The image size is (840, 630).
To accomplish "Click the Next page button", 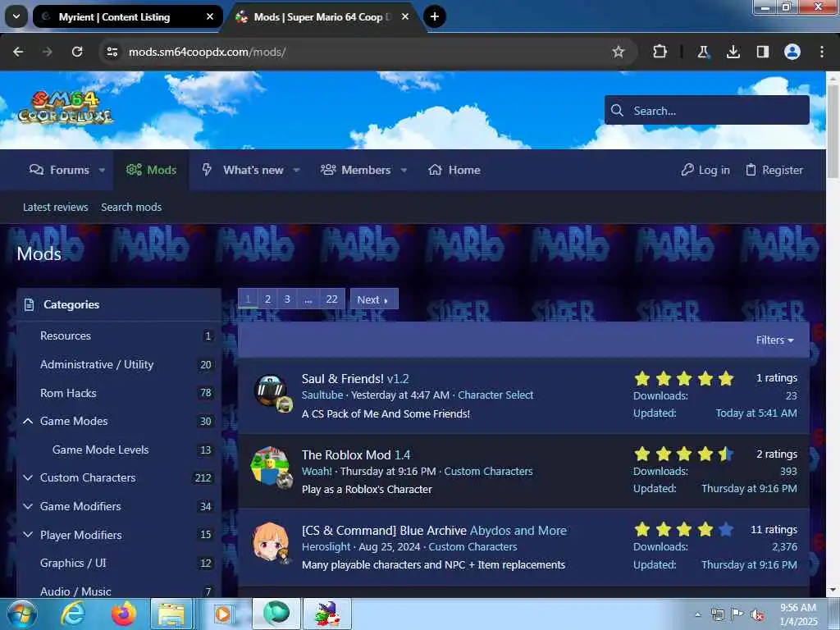I will [374, 299].
